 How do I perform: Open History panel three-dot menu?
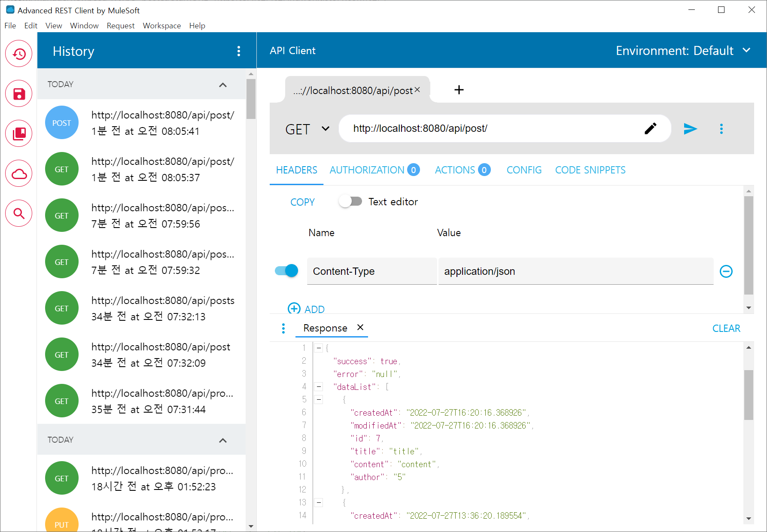239,52
